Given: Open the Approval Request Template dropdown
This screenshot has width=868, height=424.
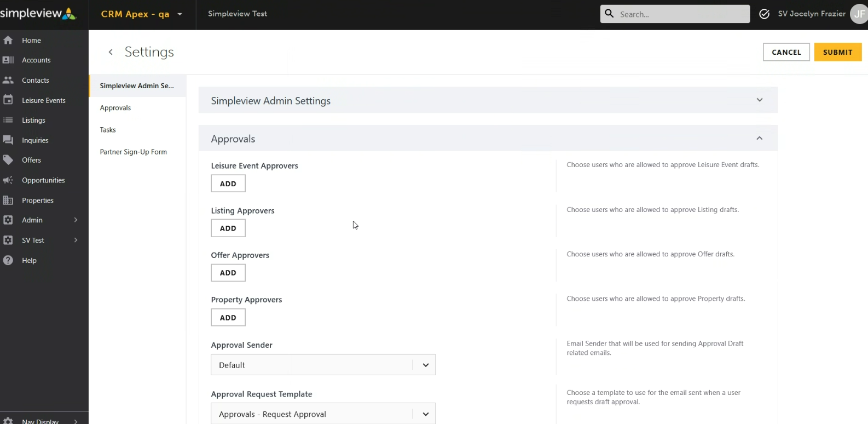Looking at the screenshot, I should pos(323,414).
